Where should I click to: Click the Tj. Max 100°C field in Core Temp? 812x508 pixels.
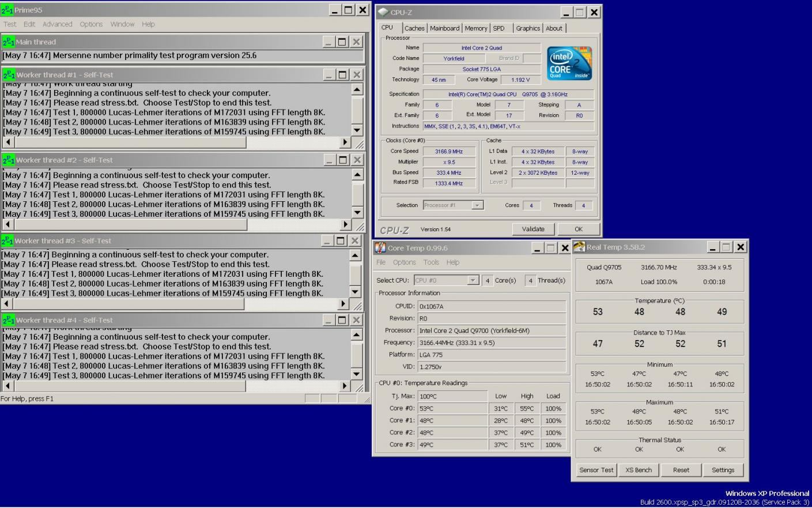453,396
